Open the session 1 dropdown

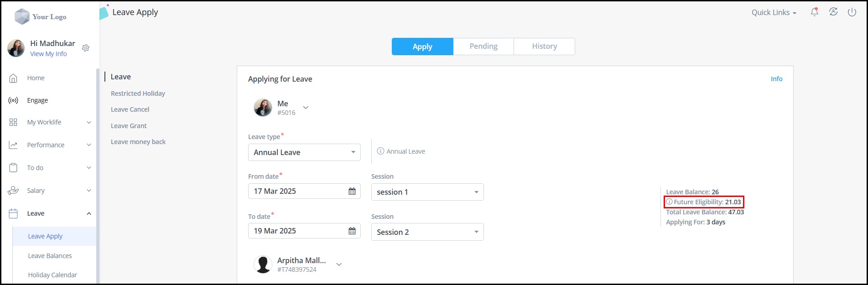tap(427, 192)
